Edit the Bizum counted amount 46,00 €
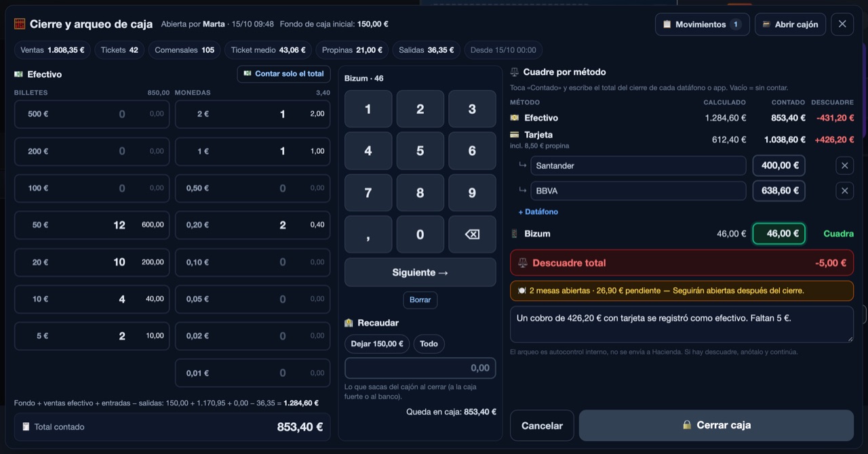This screenshot has height=454, width=868. tap(778, 234)
